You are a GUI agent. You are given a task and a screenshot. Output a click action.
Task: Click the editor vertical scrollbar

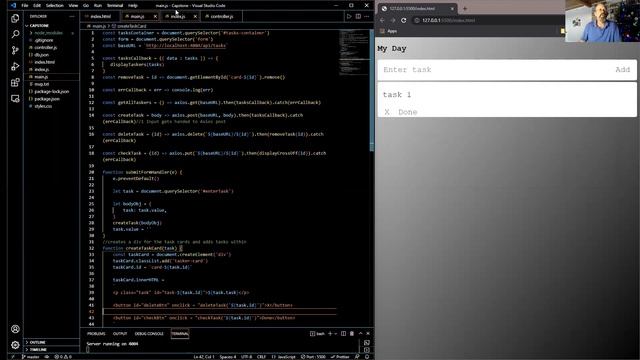tap(371, 90)
